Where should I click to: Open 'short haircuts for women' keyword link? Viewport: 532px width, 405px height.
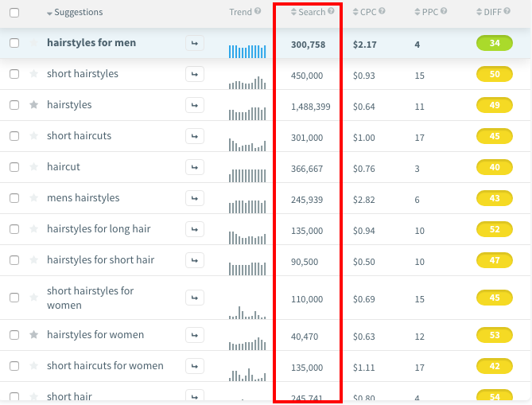pyautogui.click(x=105, y=366)
